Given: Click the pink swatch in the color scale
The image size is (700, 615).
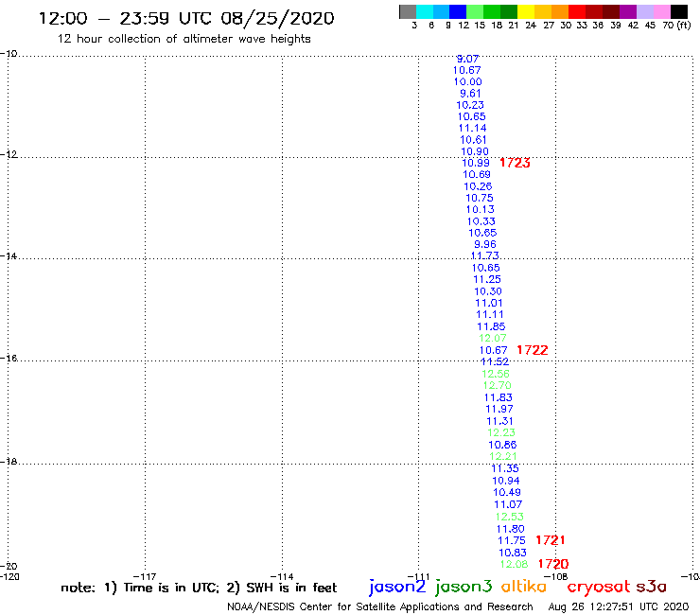Looking at the screenshot, I should (662, 12).
